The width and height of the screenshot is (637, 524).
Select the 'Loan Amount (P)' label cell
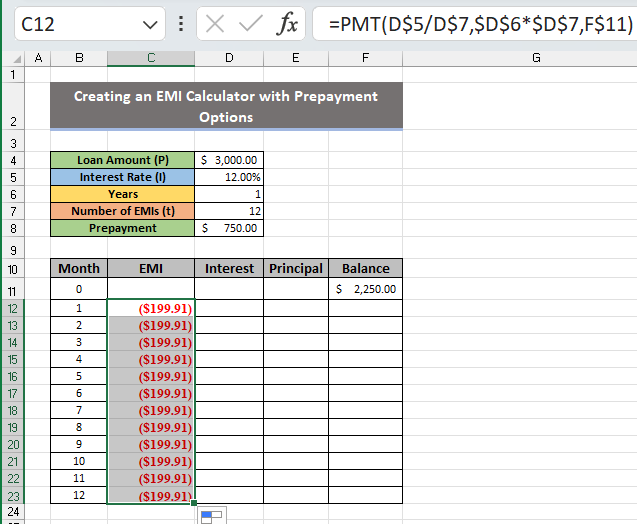[123, 160]
